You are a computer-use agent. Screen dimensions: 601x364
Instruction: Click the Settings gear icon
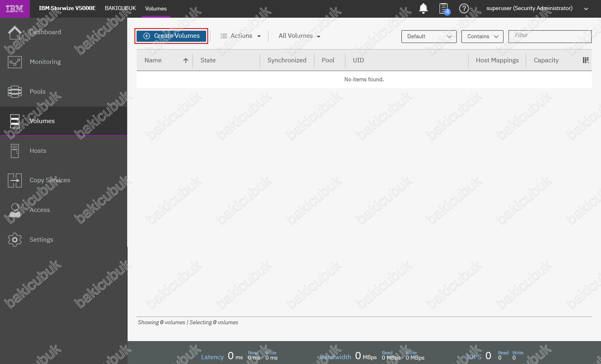15,240
